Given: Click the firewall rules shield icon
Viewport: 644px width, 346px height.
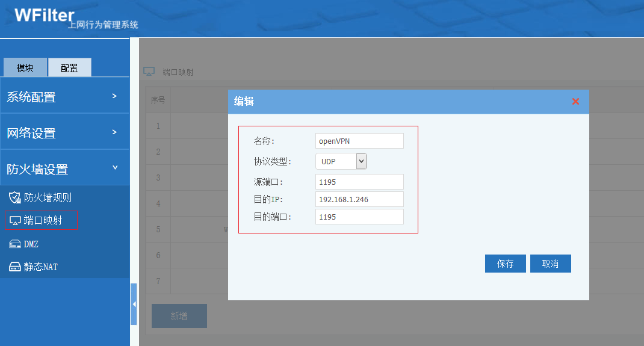Looking at the screenshot, I should (15, 197).
